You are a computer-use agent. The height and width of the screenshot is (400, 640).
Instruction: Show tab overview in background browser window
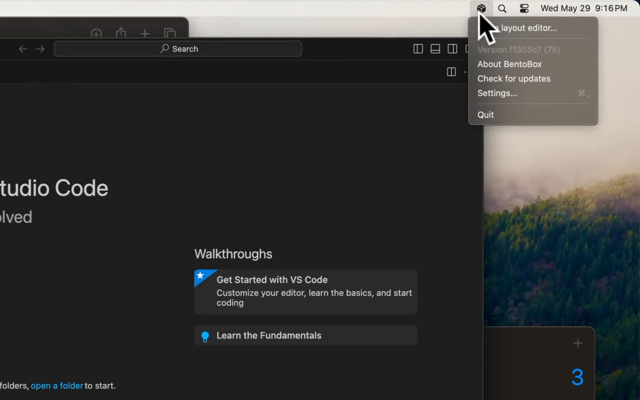tap(169, 33)
